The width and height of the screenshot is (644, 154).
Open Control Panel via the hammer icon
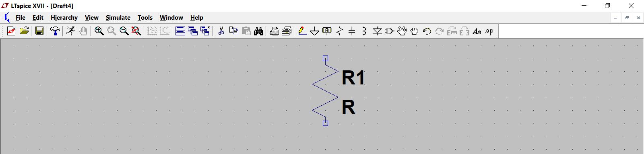click(x=55, y=31)
